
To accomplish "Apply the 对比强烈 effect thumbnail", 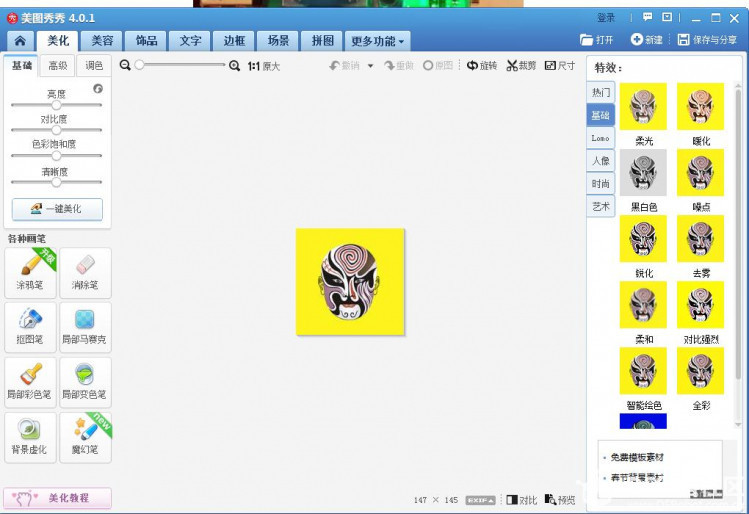I will pyautogui.click(x=700, y=305).
